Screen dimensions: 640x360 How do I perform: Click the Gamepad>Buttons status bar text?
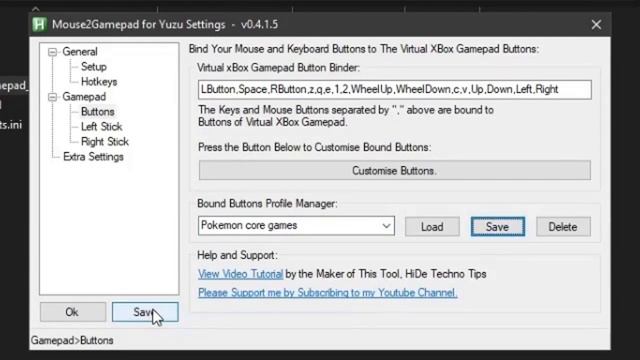(72, 340)
